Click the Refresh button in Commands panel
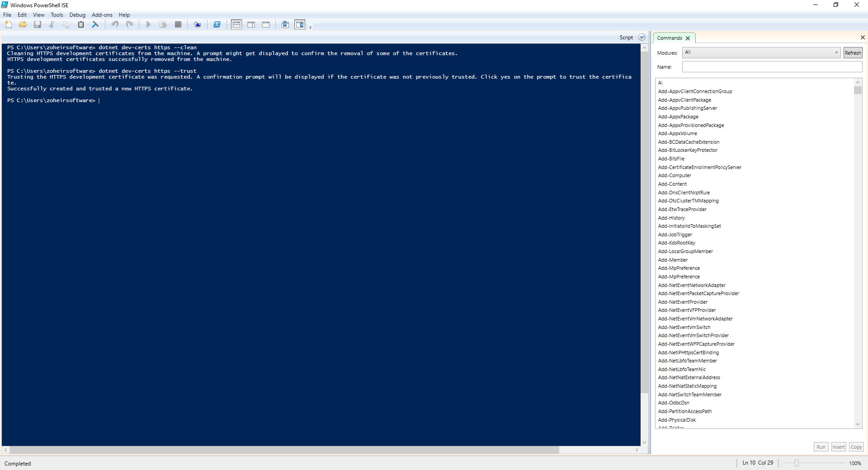The height and width of the screenshot is (470, 868). (x=853, y=53)
